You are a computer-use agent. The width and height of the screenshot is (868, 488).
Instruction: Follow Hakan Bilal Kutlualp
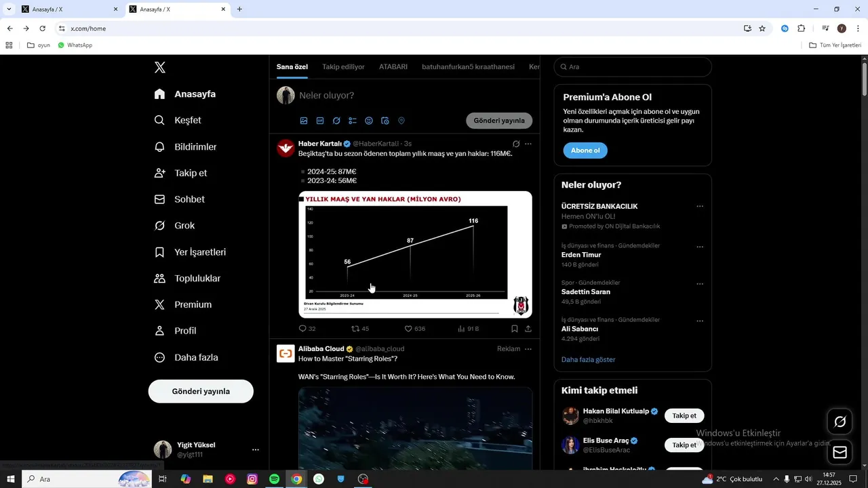coord(684,415)
